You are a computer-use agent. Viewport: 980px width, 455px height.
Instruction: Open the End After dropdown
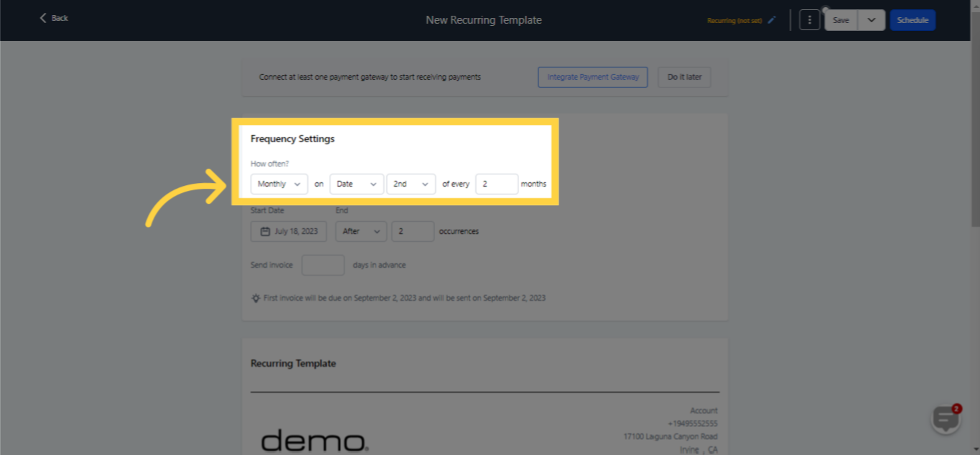(x=361, y=231)
